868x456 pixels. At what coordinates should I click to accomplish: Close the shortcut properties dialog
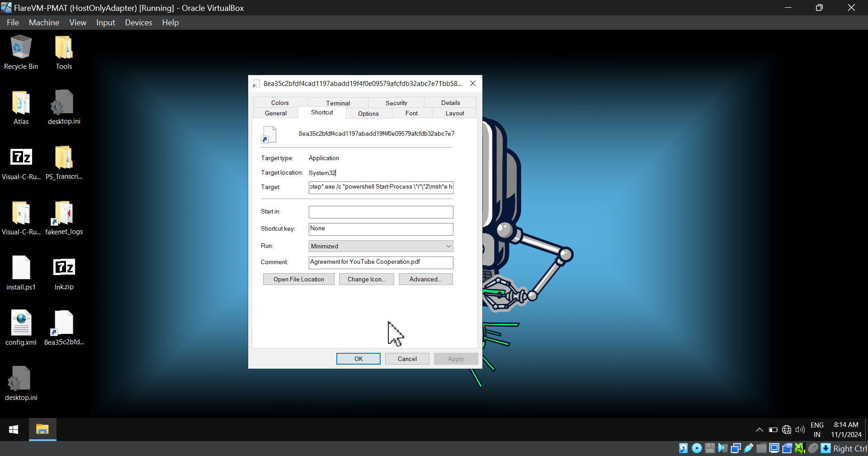click(x=473, y=83)
